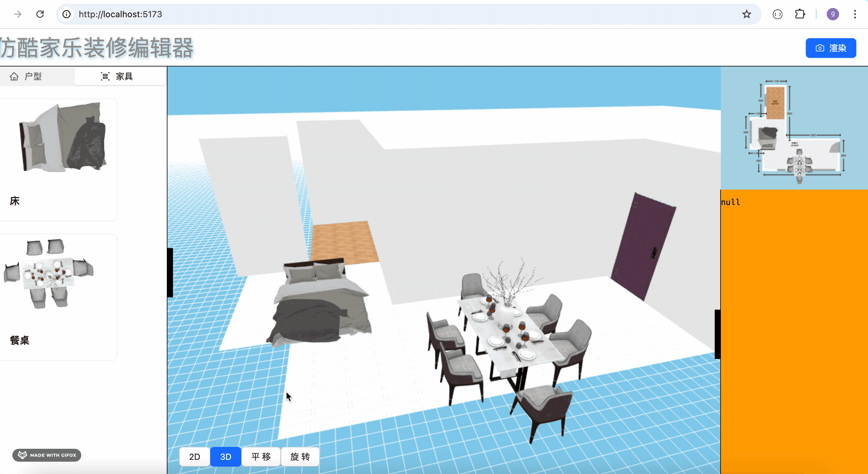
Task: Switch to 3D view
Action: 225,456
